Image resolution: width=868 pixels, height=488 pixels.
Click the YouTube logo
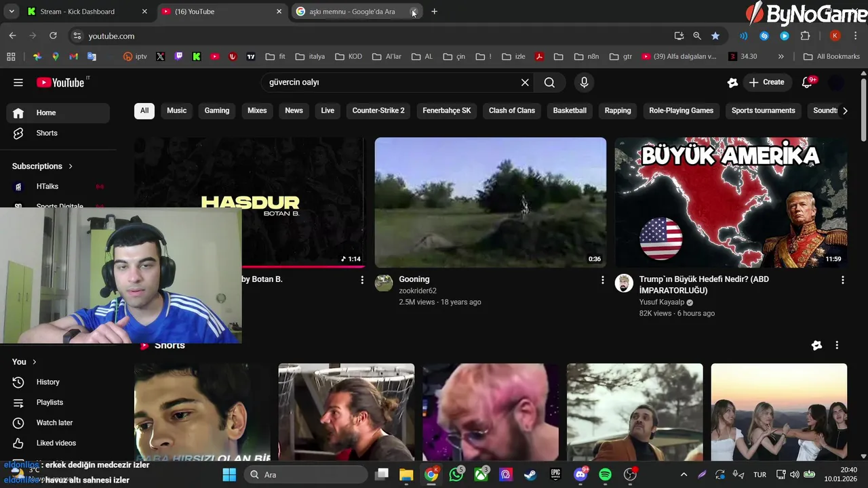pyautogui.click(x=60, y=83)
